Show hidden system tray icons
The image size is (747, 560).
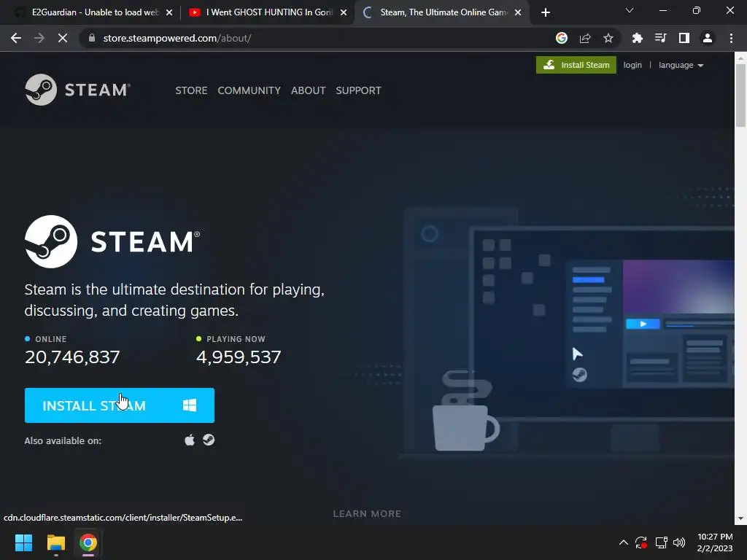(623, 542)
